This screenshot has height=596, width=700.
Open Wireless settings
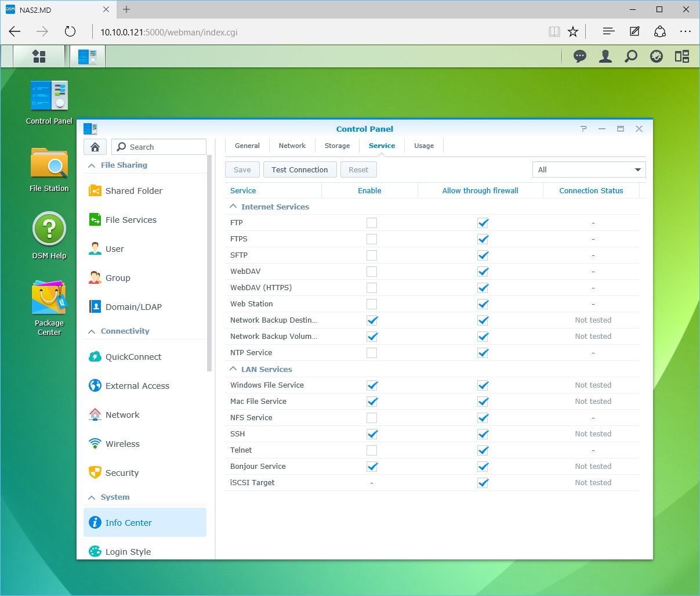click(145, 444)
